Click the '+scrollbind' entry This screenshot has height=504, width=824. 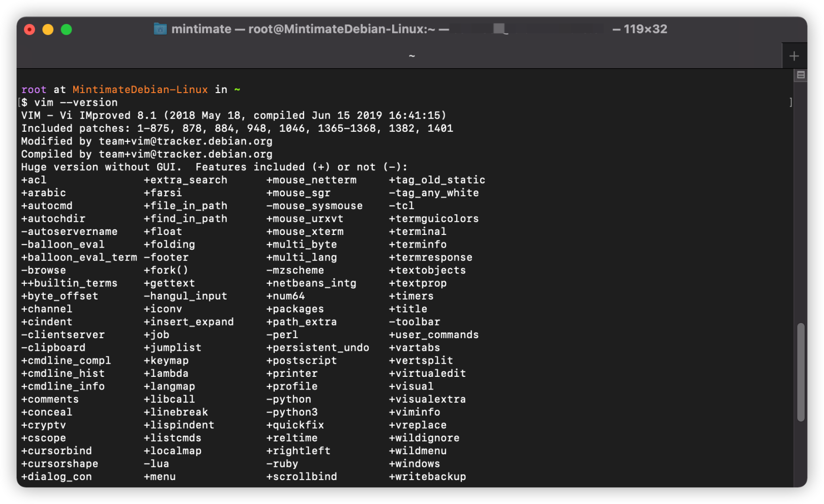click(302, 477)
